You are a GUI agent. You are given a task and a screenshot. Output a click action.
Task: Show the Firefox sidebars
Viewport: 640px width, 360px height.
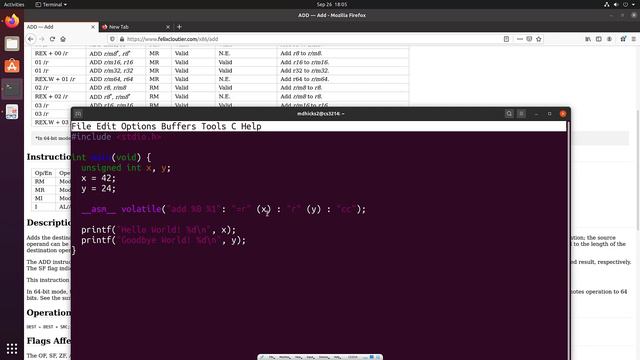click(599, 39)
